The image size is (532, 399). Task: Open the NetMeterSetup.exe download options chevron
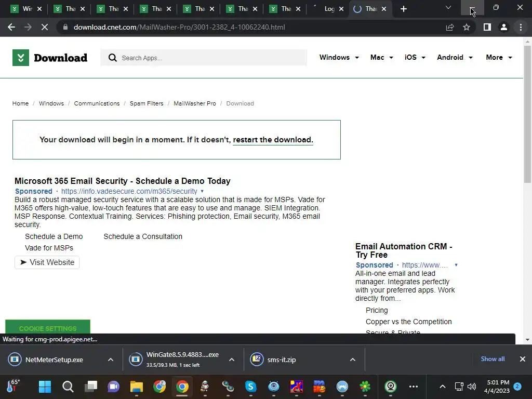click(x=111, y=360)
